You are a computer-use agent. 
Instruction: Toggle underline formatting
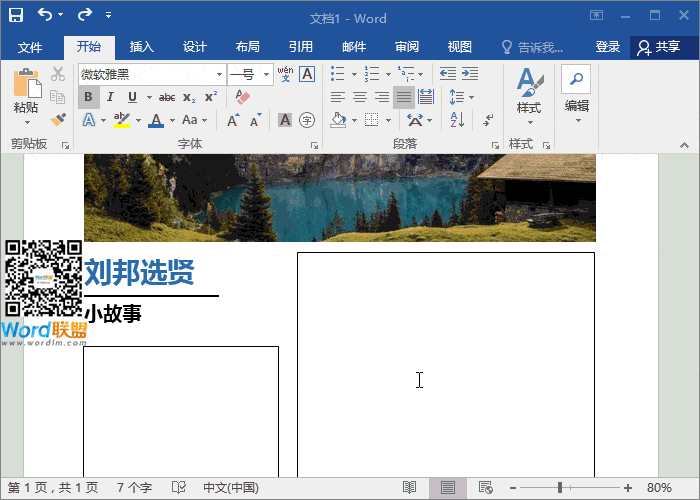click(132, 97)
